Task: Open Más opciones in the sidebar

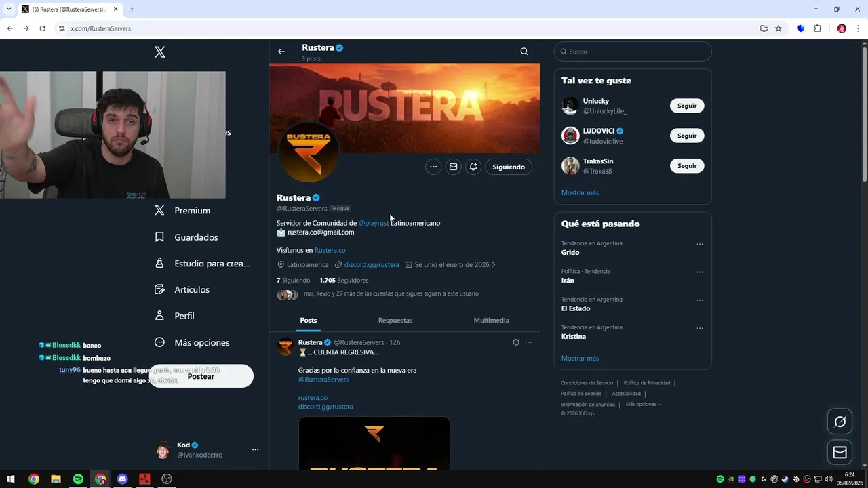Action: tap(192, 342)
